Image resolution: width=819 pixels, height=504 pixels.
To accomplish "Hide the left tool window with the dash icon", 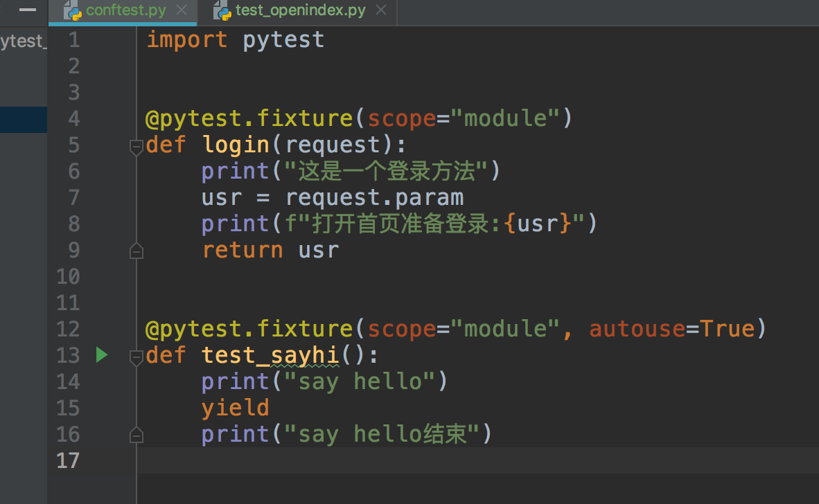I will tap(28, 10).
